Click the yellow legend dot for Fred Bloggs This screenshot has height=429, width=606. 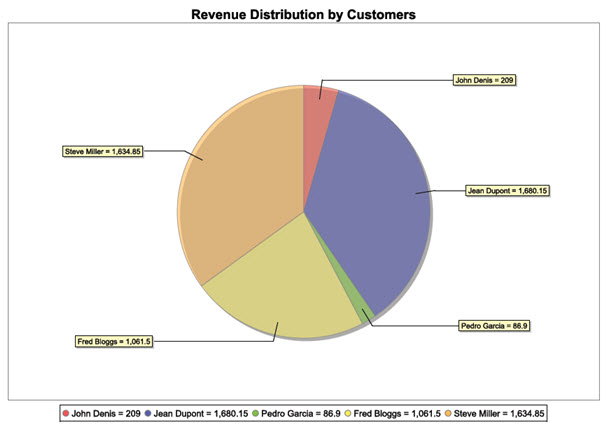coord(347,414)
